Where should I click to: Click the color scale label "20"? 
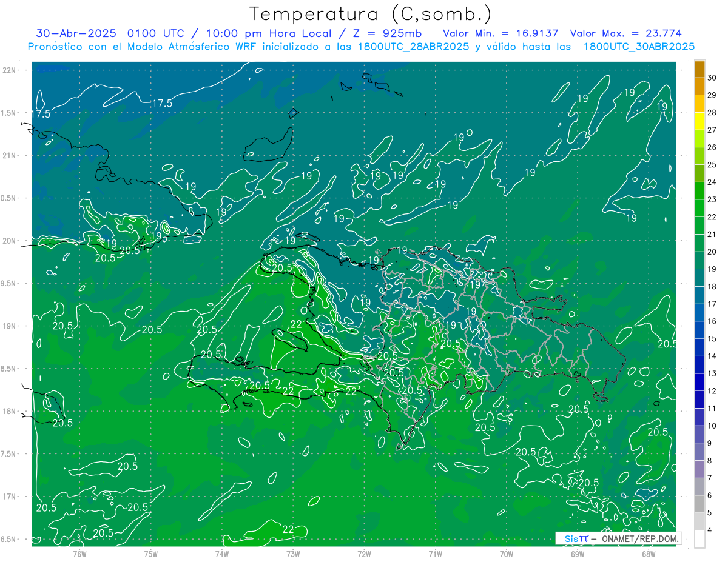(712, 252)
